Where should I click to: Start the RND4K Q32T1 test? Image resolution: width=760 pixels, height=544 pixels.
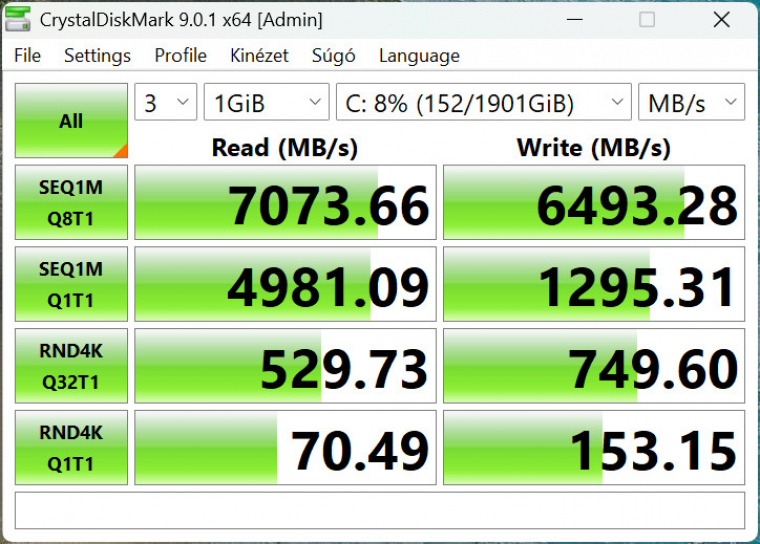point(71,366)
